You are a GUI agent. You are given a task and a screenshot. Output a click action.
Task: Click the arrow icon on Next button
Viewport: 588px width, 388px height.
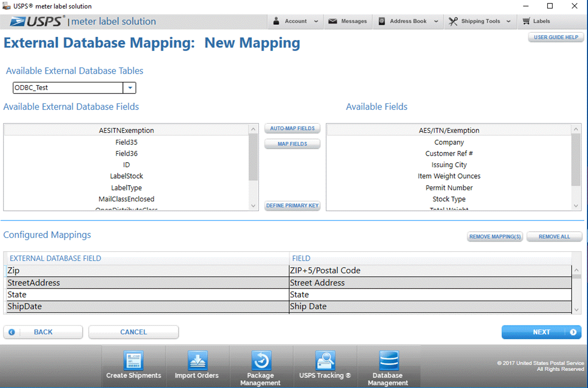click(573, 332)
